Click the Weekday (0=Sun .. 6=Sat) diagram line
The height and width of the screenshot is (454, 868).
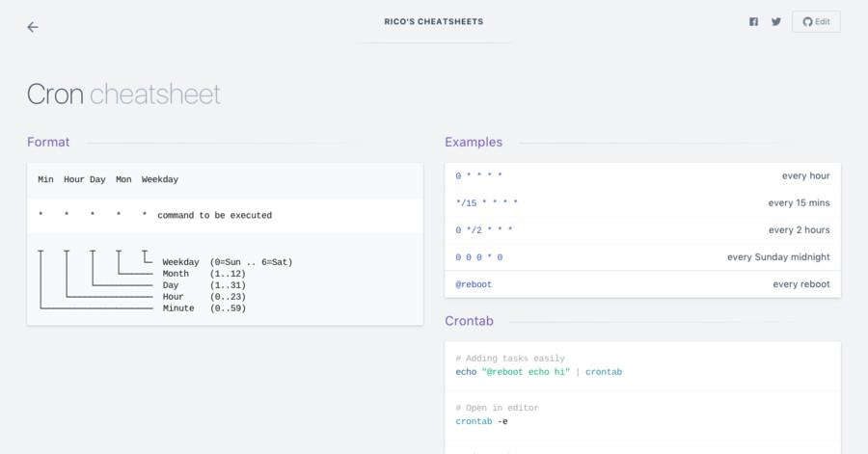(227, 262)
